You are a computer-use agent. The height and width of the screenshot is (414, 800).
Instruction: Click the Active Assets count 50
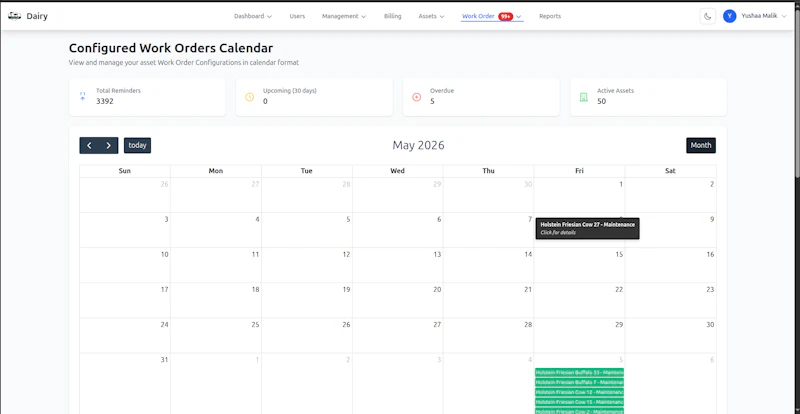[x=602, y=101]
